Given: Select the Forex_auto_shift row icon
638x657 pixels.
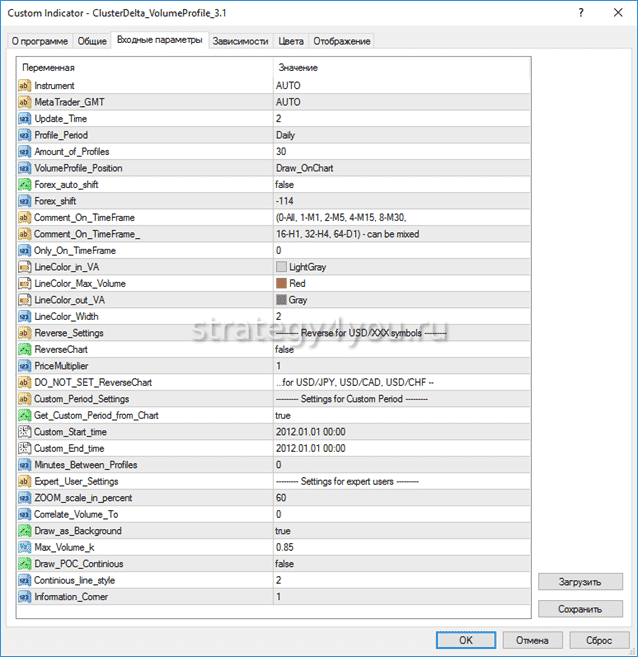Looking at the screenshot, I should coord(25,185).
